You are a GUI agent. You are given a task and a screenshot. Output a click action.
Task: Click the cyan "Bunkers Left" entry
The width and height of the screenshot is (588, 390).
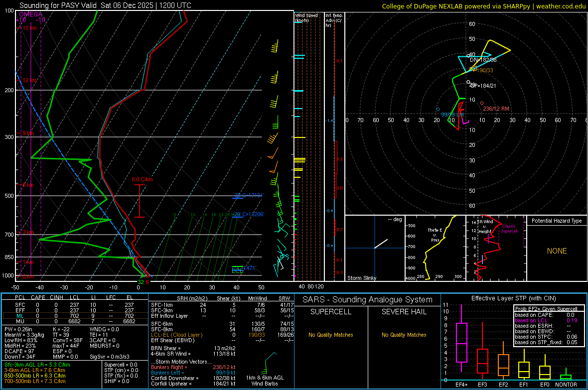click(x=193, y=373)
